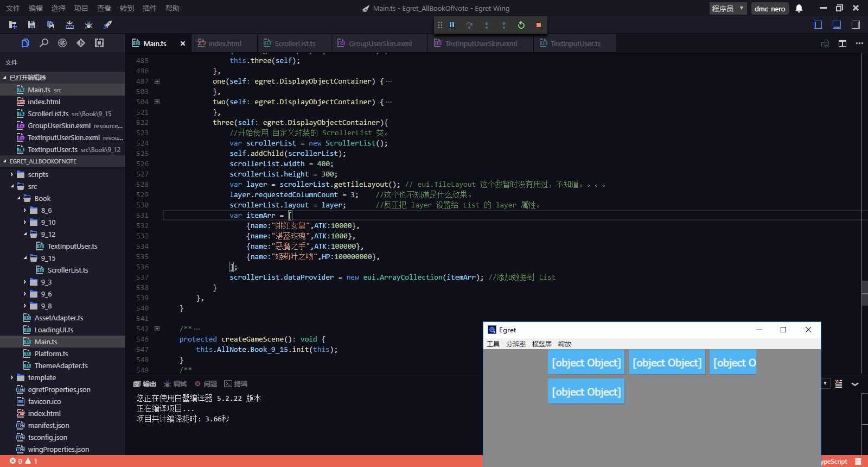This screenshot has height=467, width=868.
Task: Switch to the TextInputUserSkin.exml tab
Action: pos(480,43)
